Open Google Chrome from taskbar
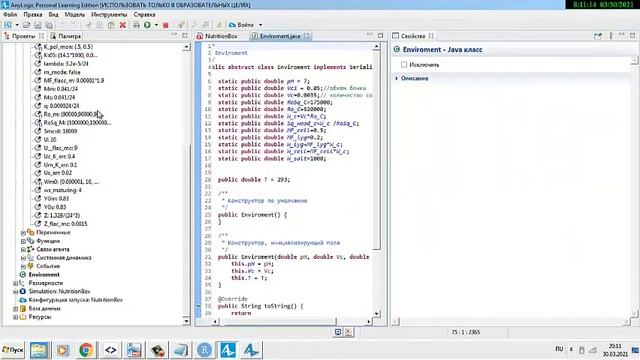Viewport: 640px width, 360px height. tap(86, 350)
